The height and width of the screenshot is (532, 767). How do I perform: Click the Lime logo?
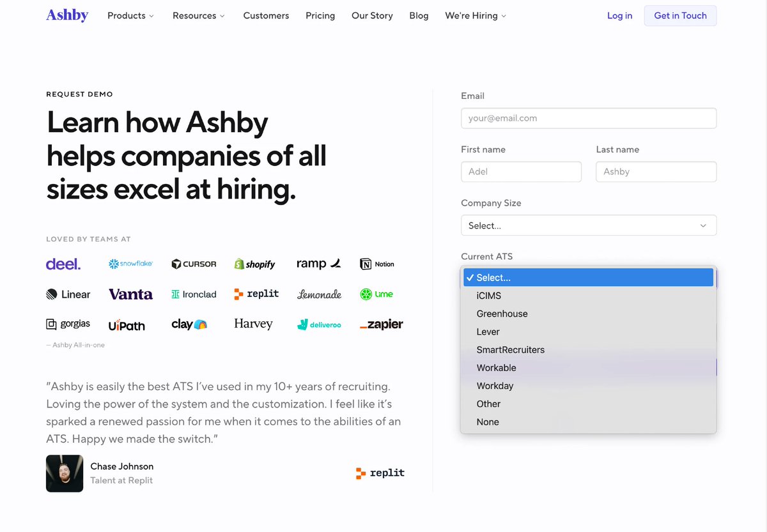pyautogui.click(x=376, y=294)
